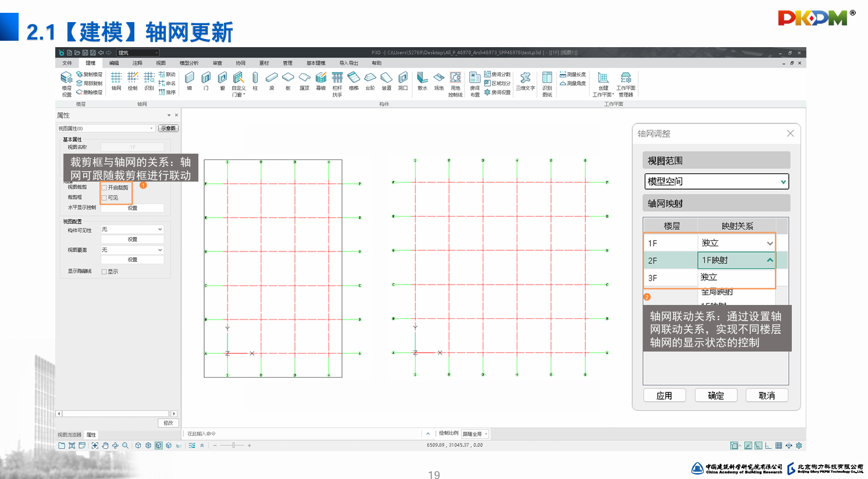The width and height of the screenshot is (868, 479).
Task: Click the 三维文字 3D text tool
Action: coord(525,80)
